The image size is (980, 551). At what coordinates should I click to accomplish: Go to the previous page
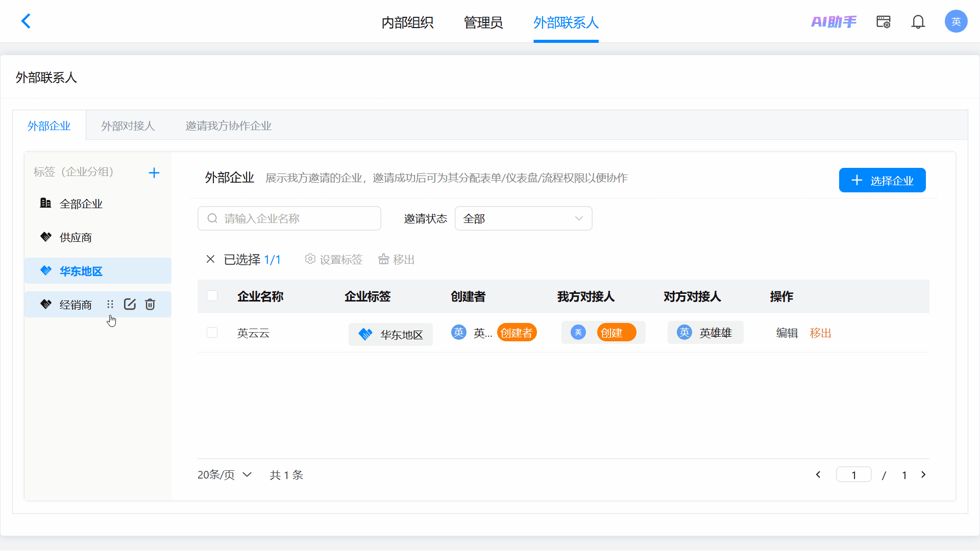tap(818, 475)
